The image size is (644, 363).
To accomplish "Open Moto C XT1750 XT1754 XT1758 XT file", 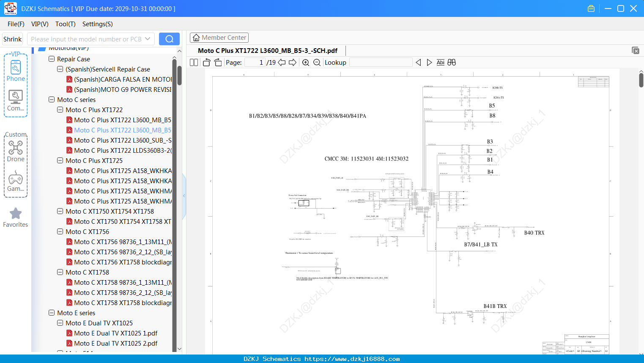I will (x=123, y=222).
